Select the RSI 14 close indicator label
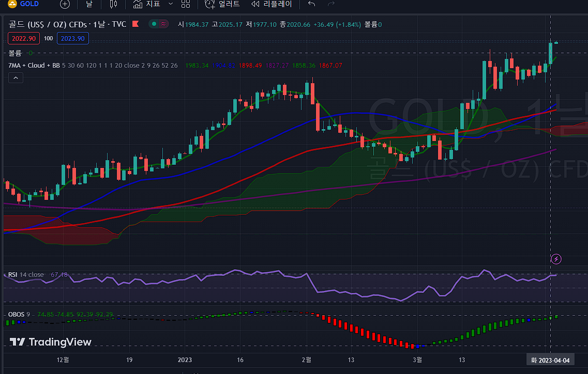Image resolution: width=588 pixels, height=374 pixels. coord(26,274)
